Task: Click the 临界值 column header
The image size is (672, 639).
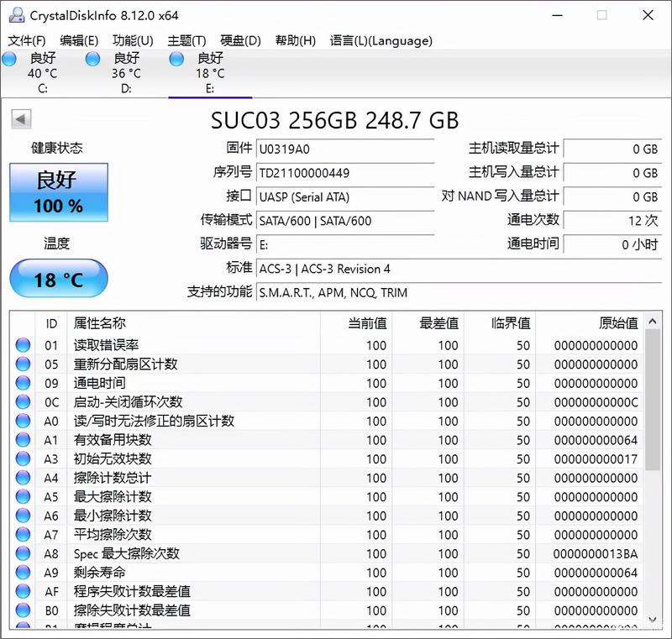Action: [500, 323]
